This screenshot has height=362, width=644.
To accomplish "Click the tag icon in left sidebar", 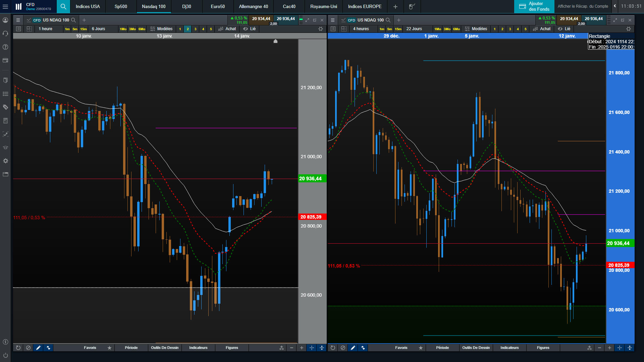I will pyautogui.click(x=5, y=107).
